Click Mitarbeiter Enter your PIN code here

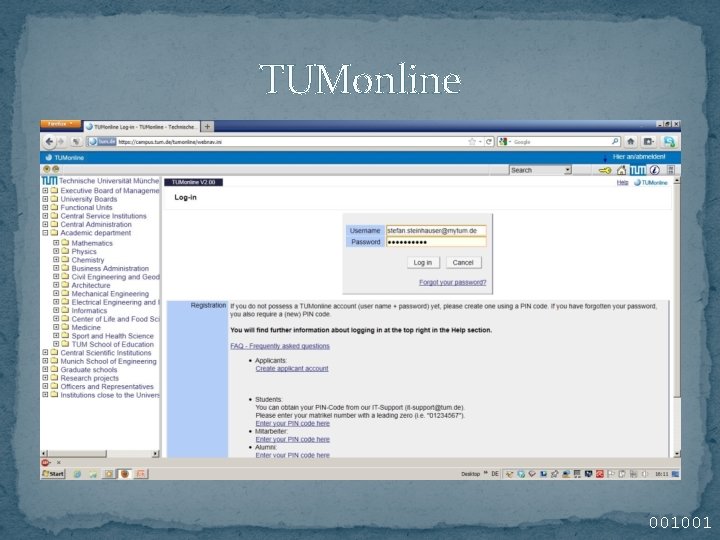[292, 439]
